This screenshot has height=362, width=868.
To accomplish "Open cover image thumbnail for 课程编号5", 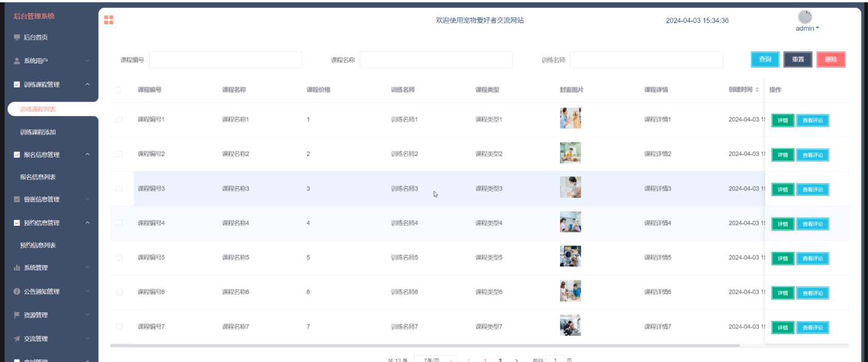I will (570, 256).
